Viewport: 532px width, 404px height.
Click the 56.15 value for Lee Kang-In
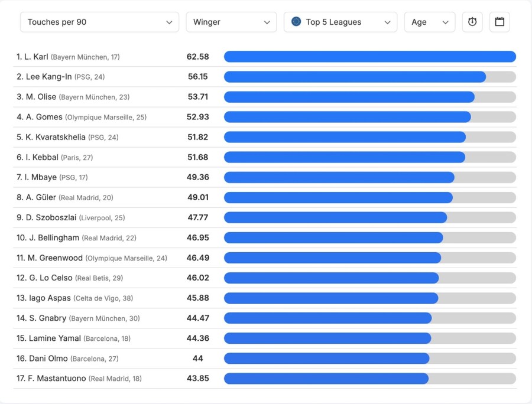(198, 77)
